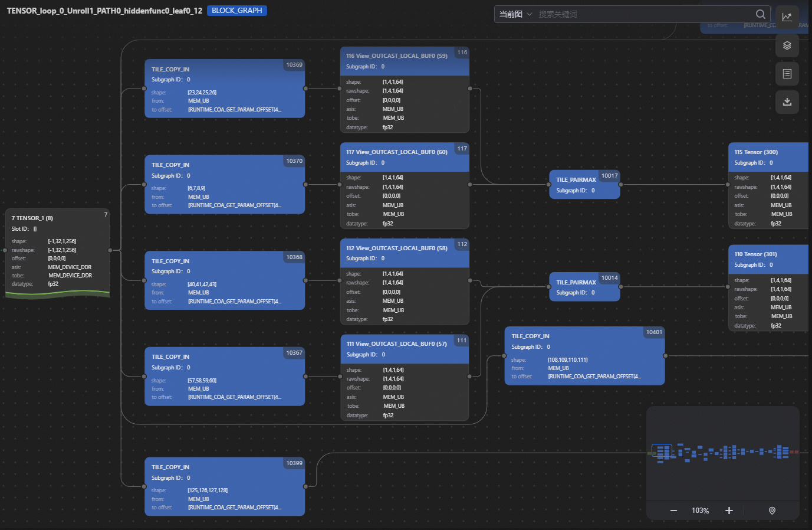The width and height of the screenshot is (812, 530).
Task: Select TILE_COPY_IN node 10399
Action: click(x=225, y=486)
